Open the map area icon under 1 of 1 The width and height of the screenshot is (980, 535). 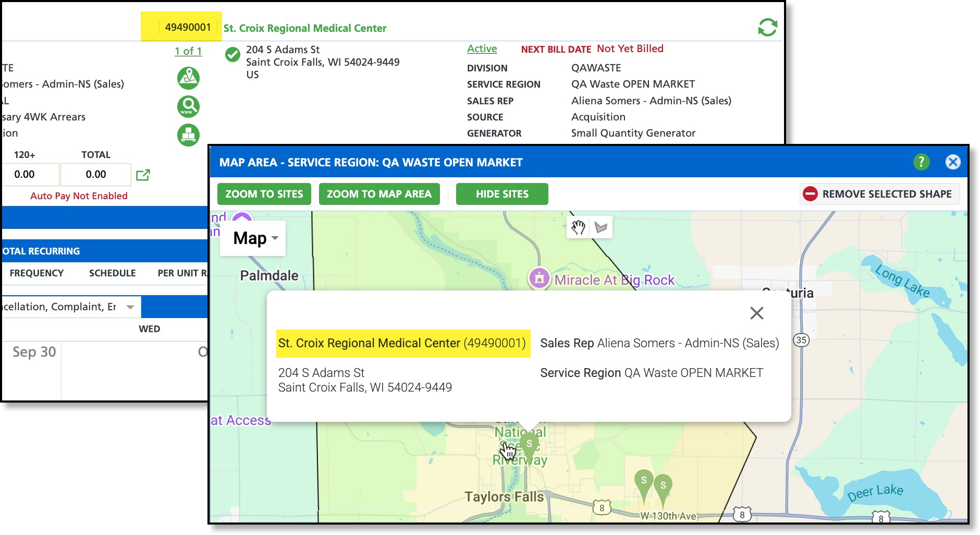click(x=188, y=78)
